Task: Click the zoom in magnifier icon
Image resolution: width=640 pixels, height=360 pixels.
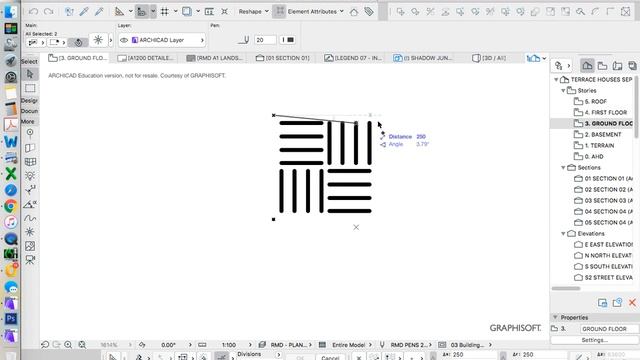Action: (x=68, y=345)
